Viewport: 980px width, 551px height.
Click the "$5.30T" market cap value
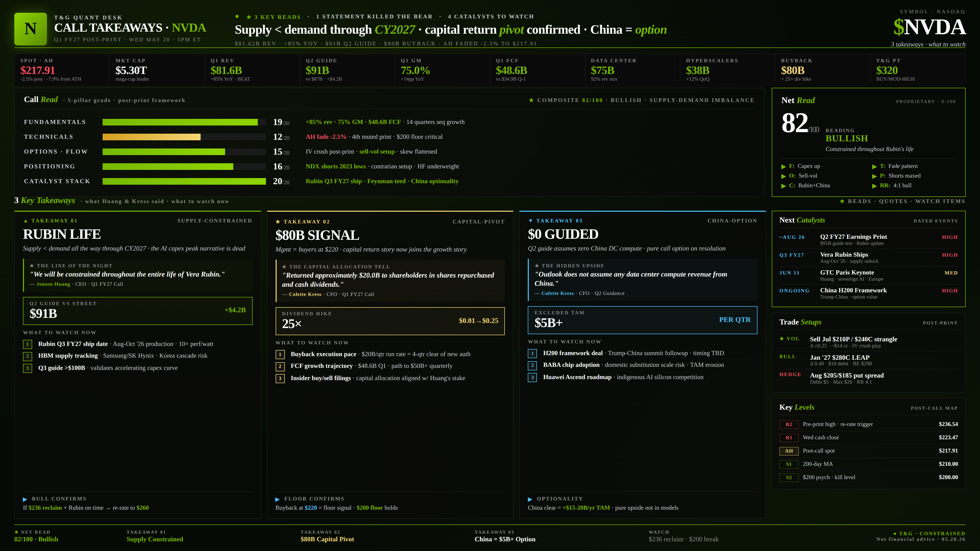point(131,70)
